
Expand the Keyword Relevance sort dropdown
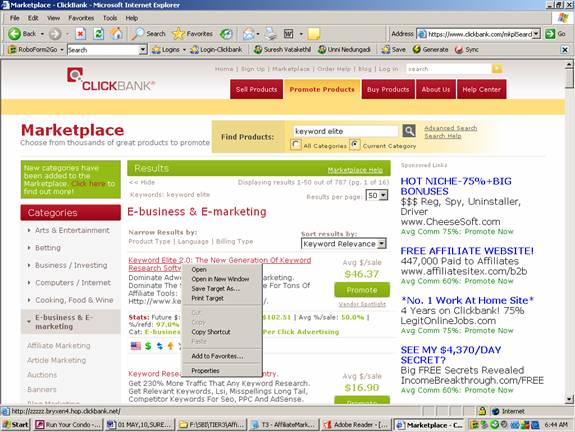tap(344, 244)
